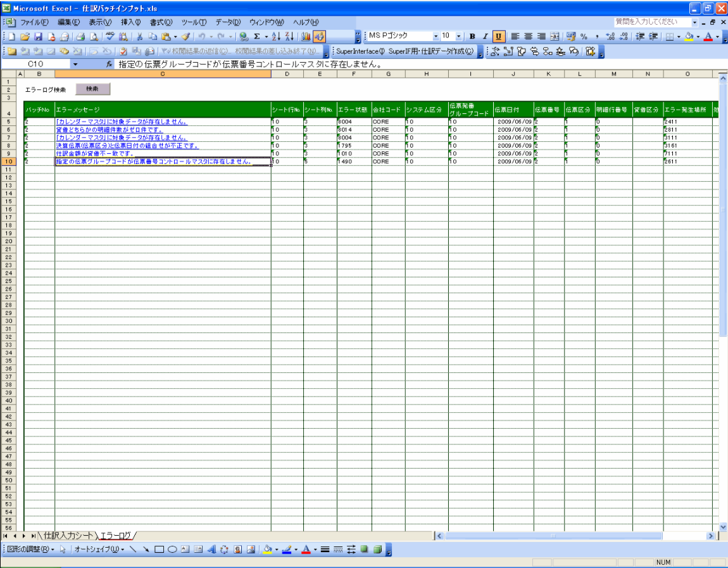This screenshot has height=568, width=728.
Task: Click the yellow Fill Color swatch in formatting toolbar
Action: point(689,37)
